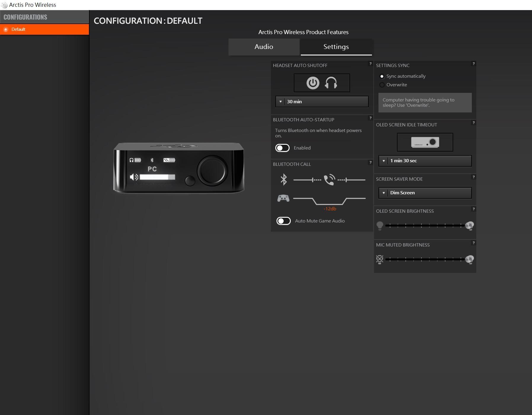Open help for Screen Saver Mode

[x=474, y=177]
